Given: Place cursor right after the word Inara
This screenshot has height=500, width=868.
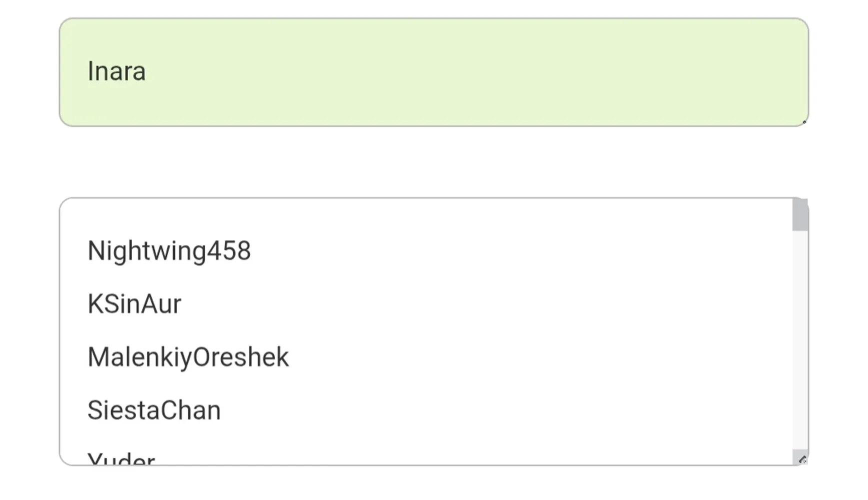Looking at the screenshot, I should click(x=146, y=71).
